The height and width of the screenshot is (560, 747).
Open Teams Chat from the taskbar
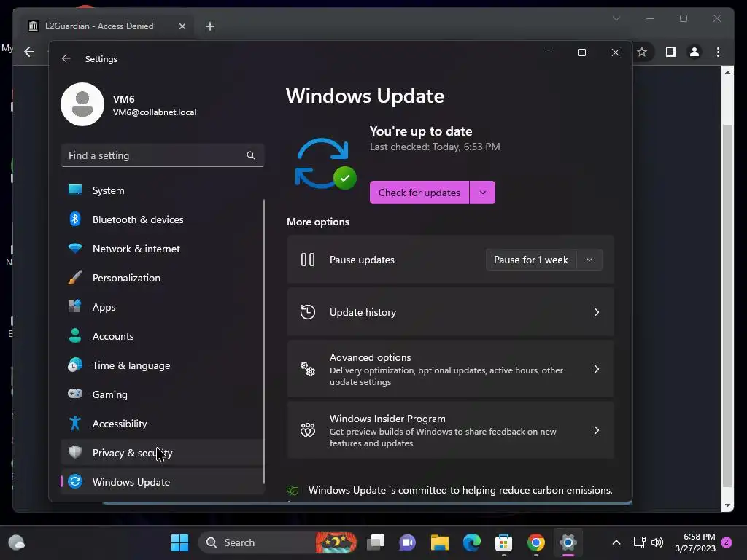click(407, 542)
